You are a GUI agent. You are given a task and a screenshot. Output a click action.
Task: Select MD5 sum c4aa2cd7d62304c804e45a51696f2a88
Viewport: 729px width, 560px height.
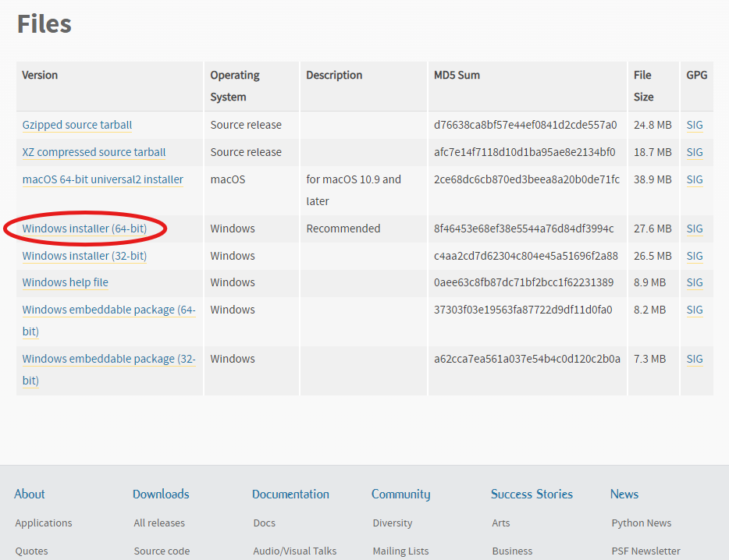526,256
